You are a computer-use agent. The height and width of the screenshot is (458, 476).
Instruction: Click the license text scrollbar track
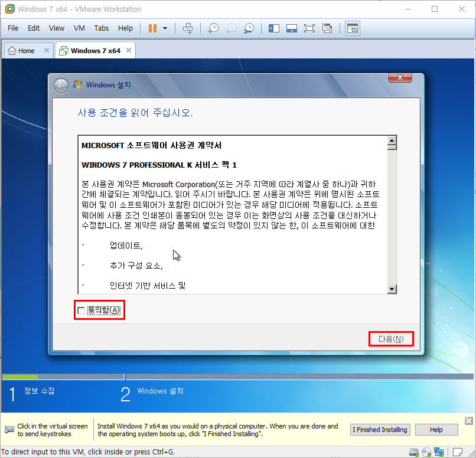(392, 217)
